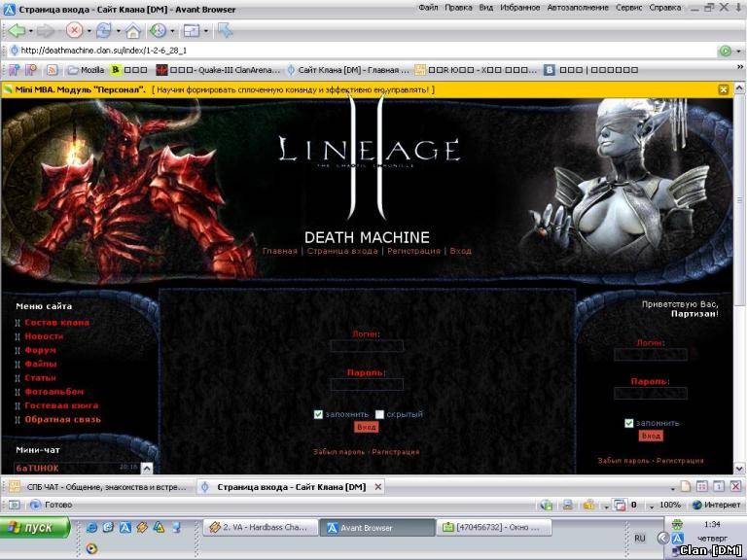This screenshot has height=560, width=747.
Task: Click the page vertical scrollbar down arrow
Action: pyautogui.click(x=739, y=469)
